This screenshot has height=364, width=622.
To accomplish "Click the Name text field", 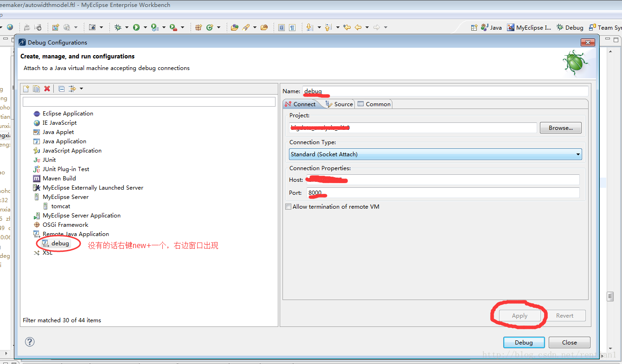I will [445, 91].
